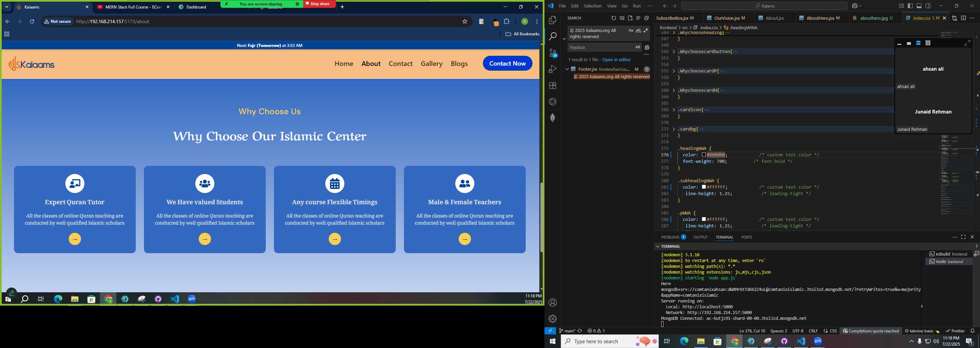
Task: Open the Extensions view in VS Code
Action: [553, 86]
